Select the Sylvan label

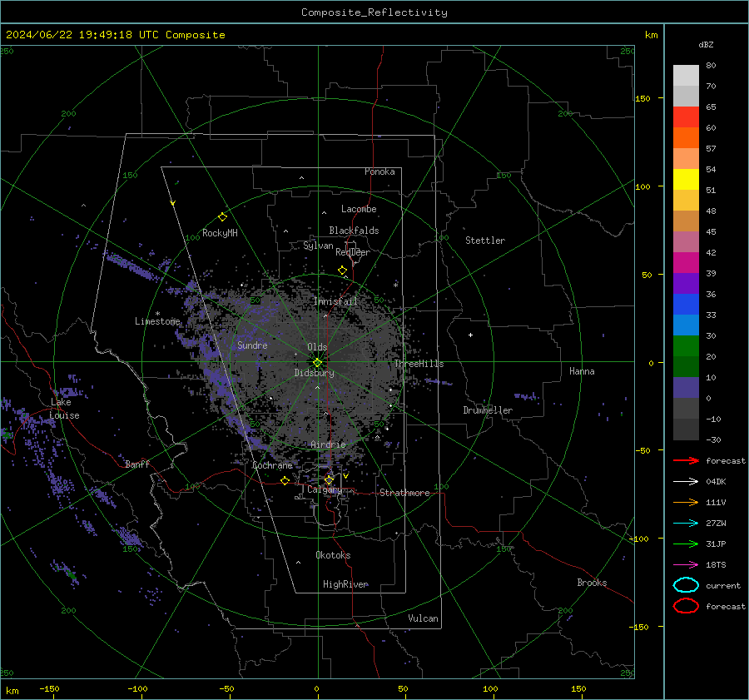pos(318,246)
